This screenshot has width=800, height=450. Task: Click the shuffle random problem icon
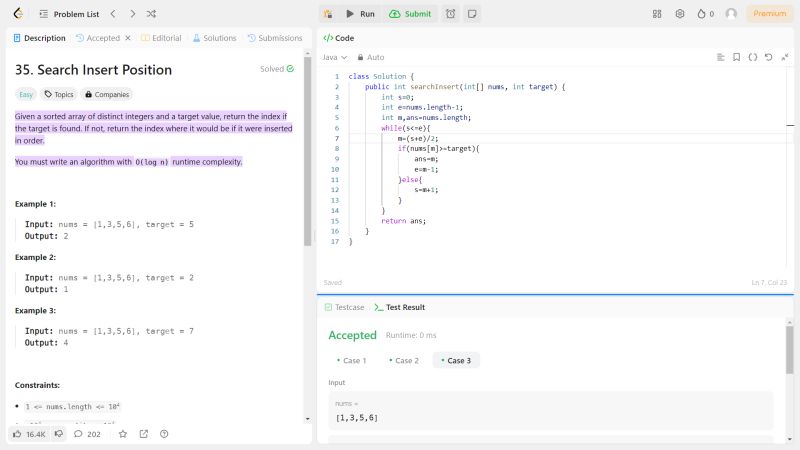[x=151, y=14]
